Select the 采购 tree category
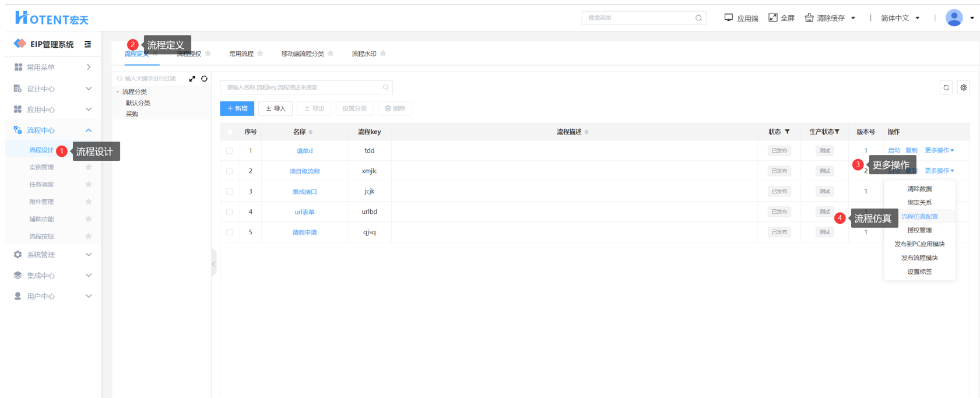Image resolution: width=980 pixels, height=398 pixels. coord(132,114)
